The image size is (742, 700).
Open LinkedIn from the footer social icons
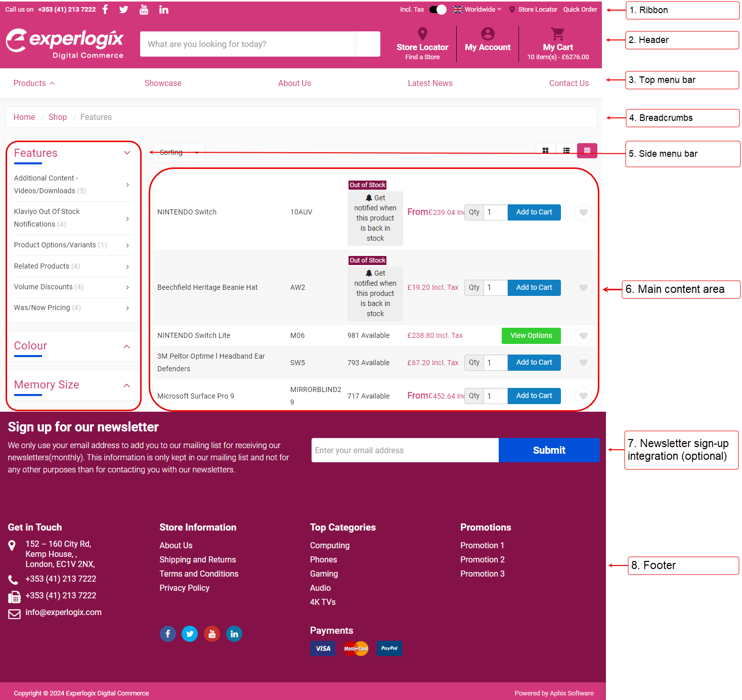tap(234, 633)
